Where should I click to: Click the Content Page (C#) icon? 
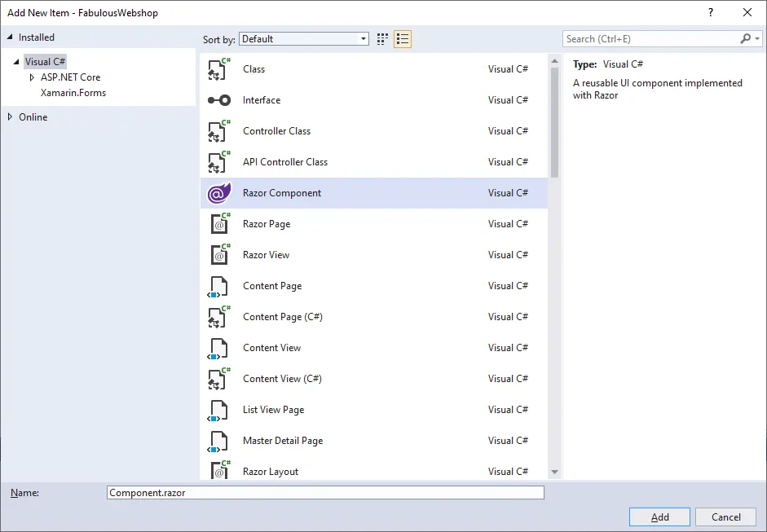[x=218, y=317]
